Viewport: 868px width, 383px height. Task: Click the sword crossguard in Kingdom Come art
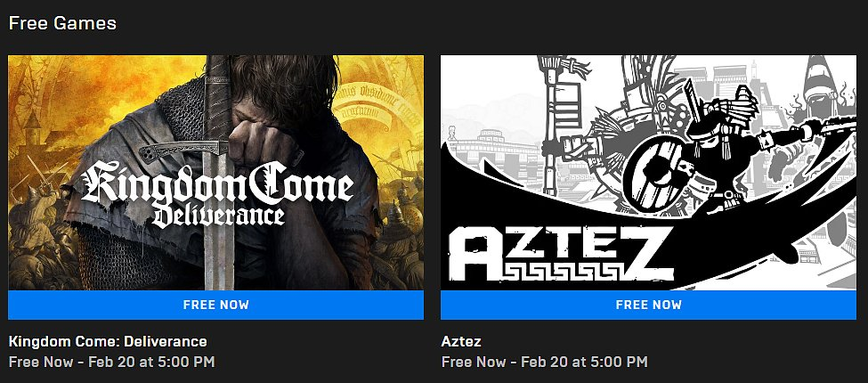click(x=184, y=151)
